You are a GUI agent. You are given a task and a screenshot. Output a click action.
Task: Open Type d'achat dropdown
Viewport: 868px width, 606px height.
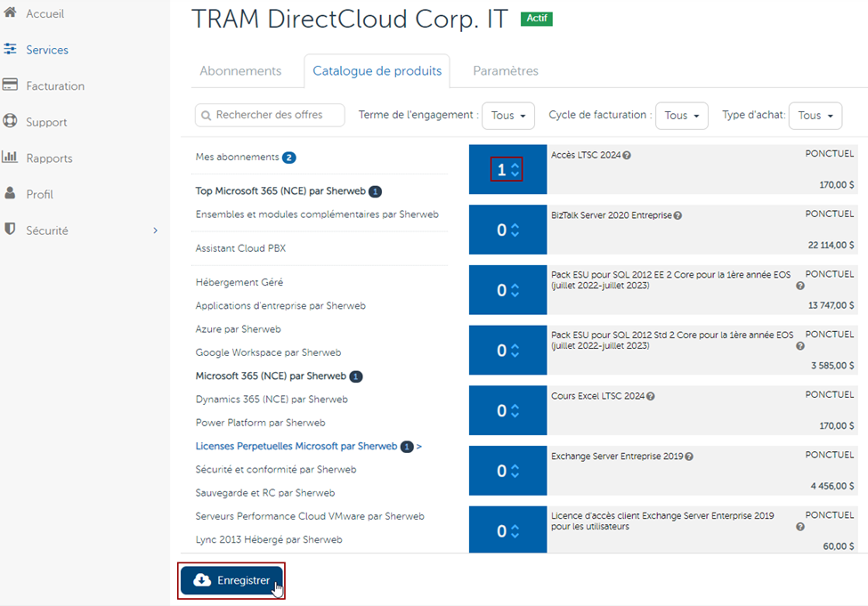(x=815, y=116)
